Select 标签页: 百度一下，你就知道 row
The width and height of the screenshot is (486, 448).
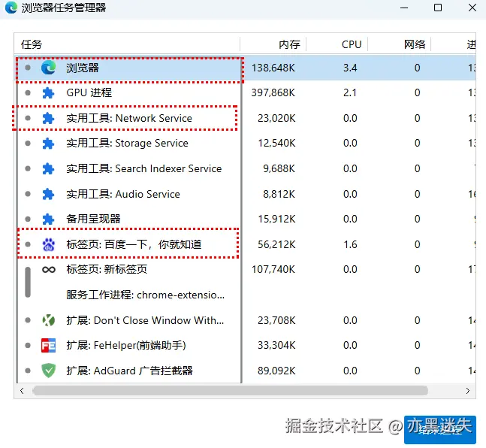click(245, 244)
